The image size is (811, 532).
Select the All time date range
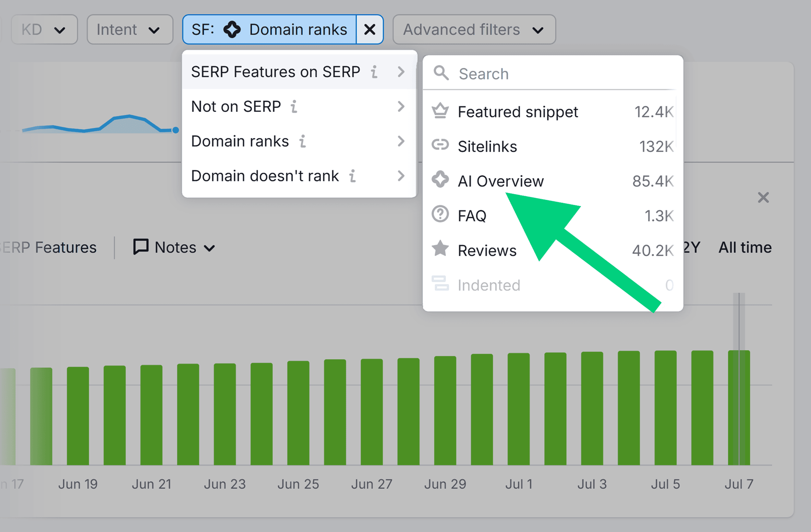[744, 248]
